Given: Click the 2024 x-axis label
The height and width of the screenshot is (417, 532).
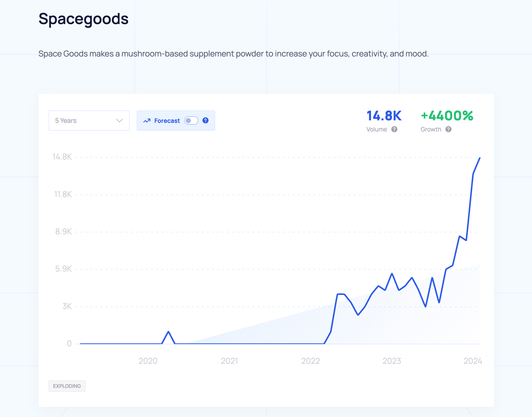Looking at the screenshot, I should (x=473, y=361).
